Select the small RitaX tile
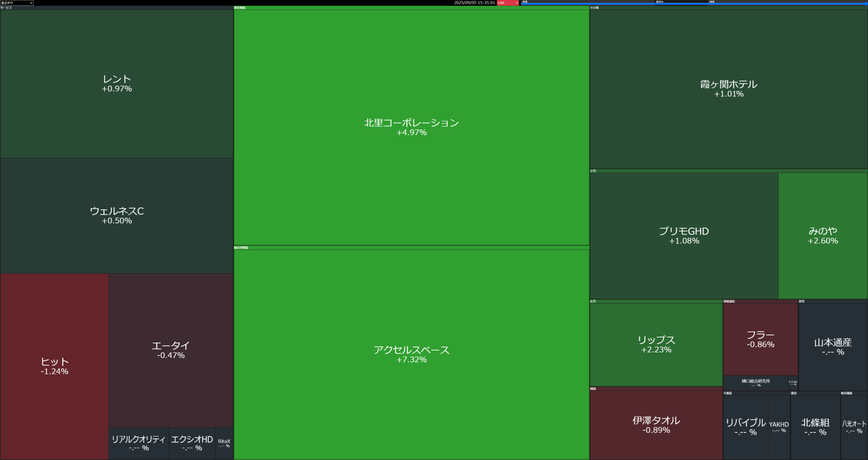Image resolution: width=868 pixels, height=460 pixels. (224, 443)
